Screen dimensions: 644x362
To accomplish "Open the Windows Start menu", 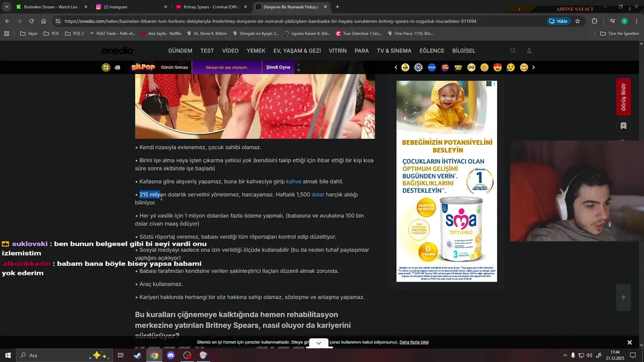I will click(x=8, y=355).
